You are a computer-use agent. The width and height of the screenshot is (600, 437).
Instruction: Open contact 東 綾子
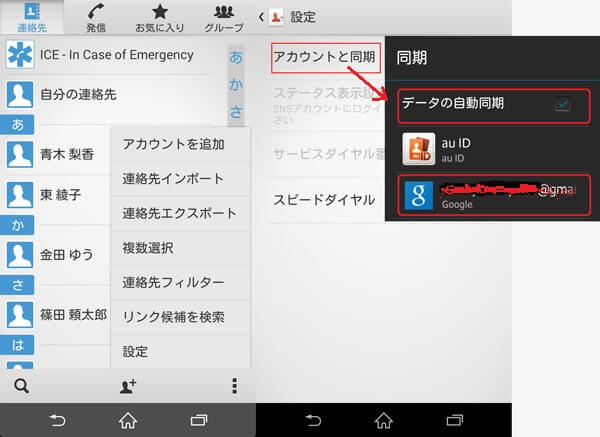tap(60, 195)
